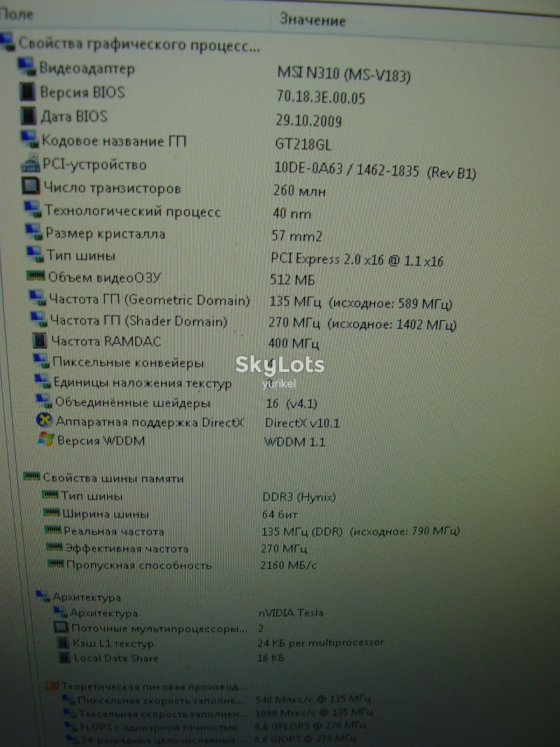560x747 pixels.
Task: Click the Поле column header
Action: 17,14
